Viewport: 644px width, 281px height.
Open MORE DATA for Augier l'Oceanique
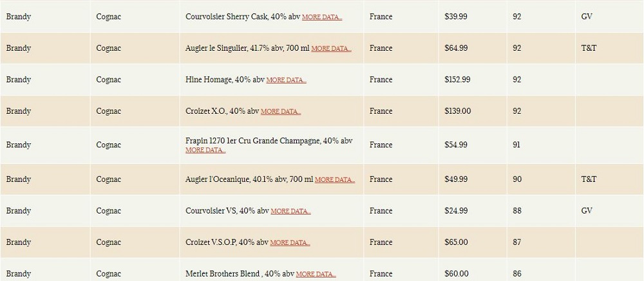coord(335,179)
